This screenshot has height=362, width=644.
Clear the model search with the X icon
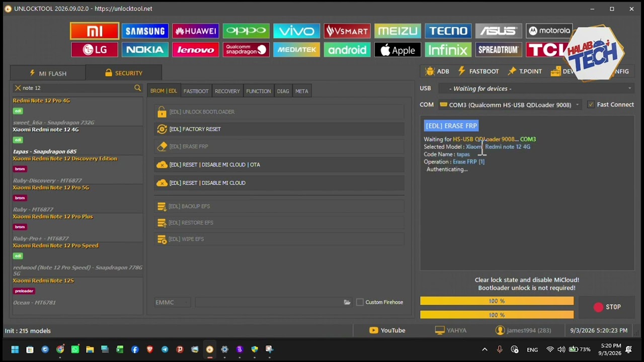[x=18, y=88]
